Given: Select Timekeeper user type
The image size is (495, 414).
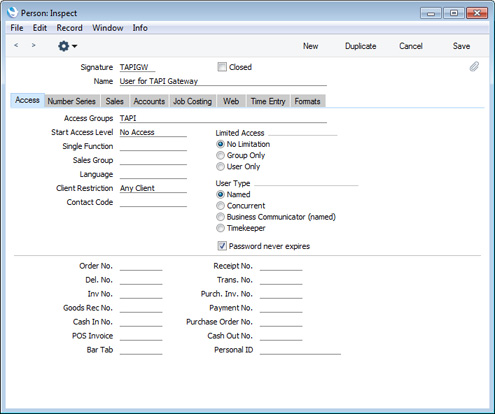Looking at the screenshot, I should point(220,228).
